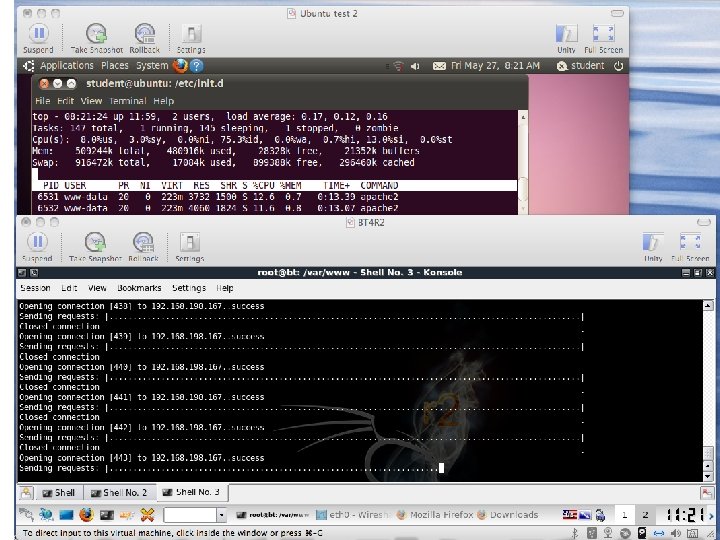This screenshot has width=720, height=540.
Task: Open the help icon in Ubuntu panel
Action: [x=197, y=66]
